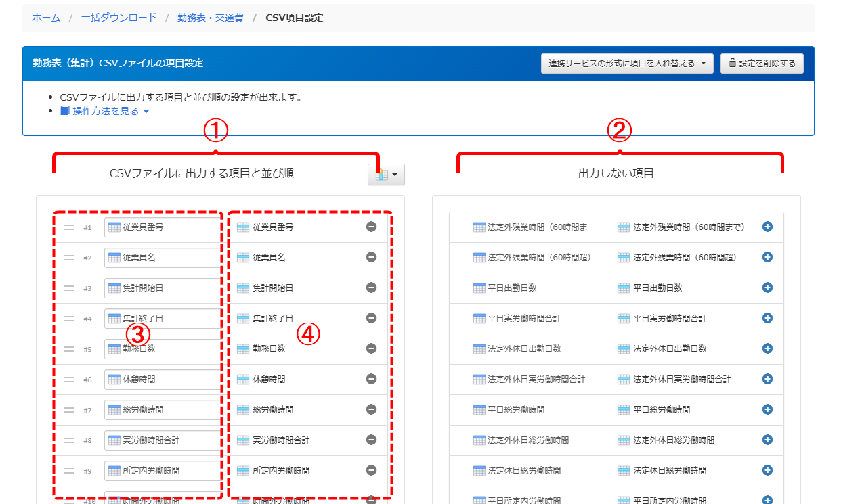Image resolution: width=841 pixels, height=504 pixels.
Task: Remove 集計終了日 with its minus icon
Action: (x=371, y=318)
